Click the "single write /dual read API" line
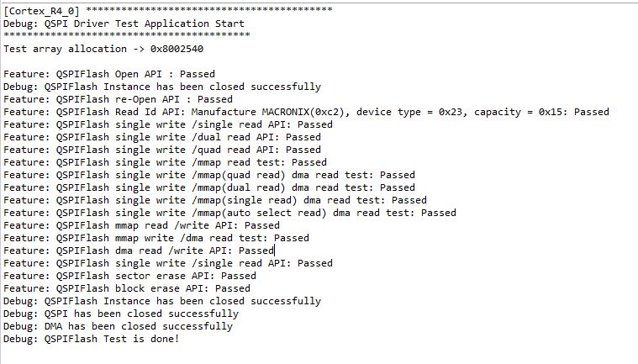Viewport: 638px width, 364px height. point(162,137)
